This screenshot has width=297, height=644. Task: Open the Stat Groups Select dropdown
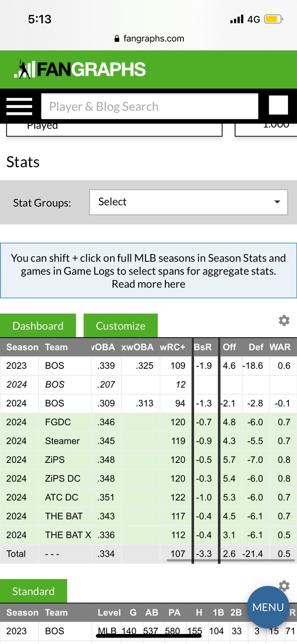pos(188,202)
